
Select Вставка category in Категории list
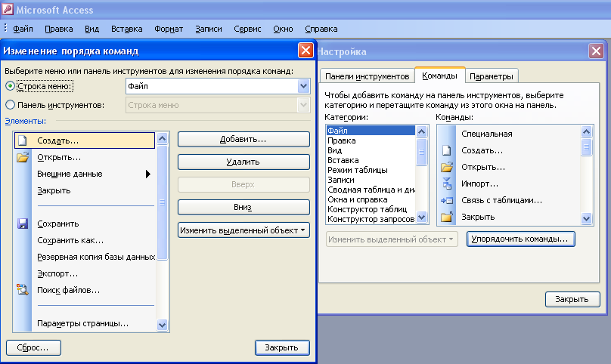coord(371,160)
